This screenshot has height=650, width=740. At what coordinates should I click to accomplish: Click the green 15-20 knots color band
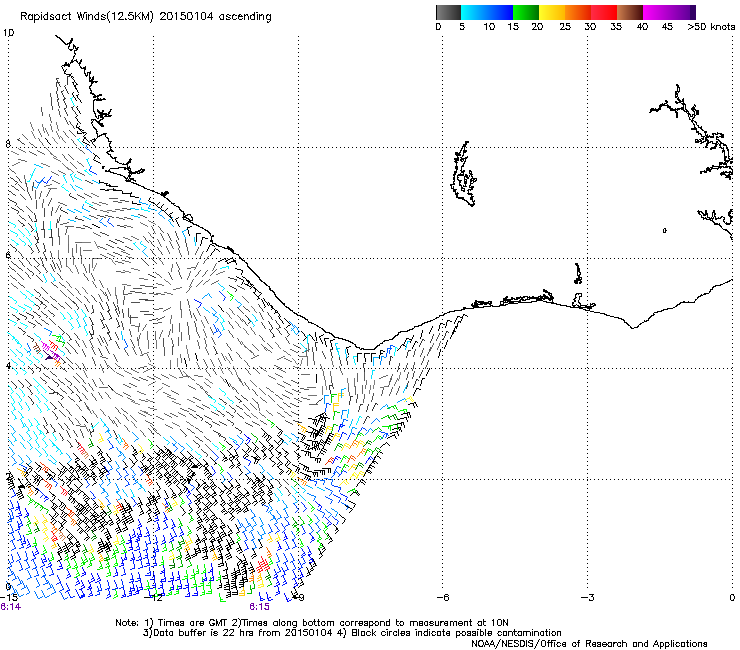coord(526,12)
